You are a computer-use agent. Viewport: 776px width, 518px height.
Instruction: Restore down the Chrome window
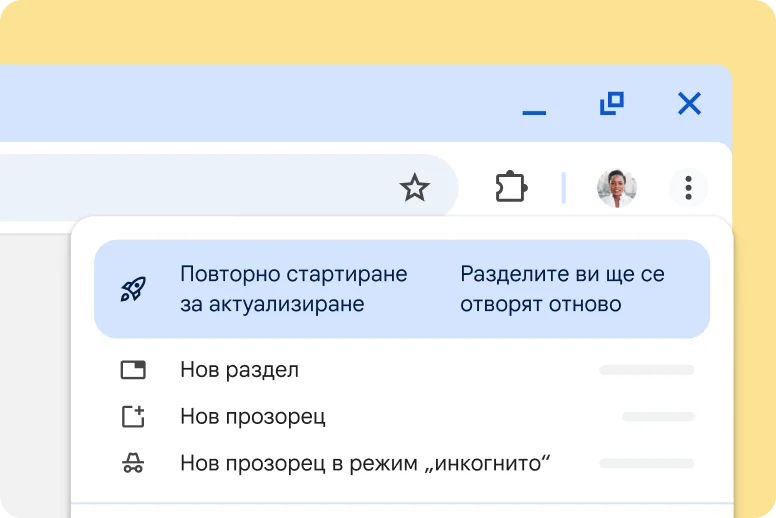pos(611,103)
